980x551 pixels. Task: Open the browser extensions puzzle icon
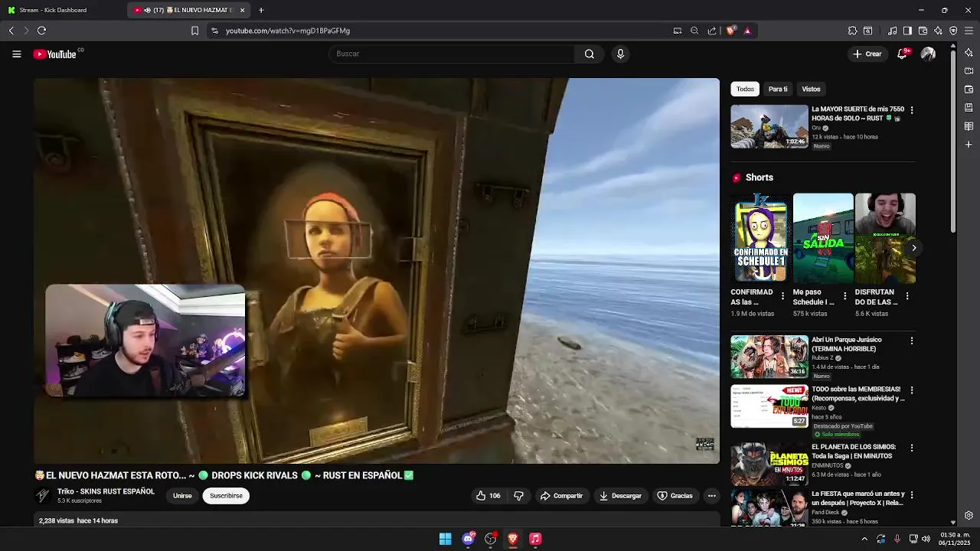pyautogui.click(x=852, y=31)
